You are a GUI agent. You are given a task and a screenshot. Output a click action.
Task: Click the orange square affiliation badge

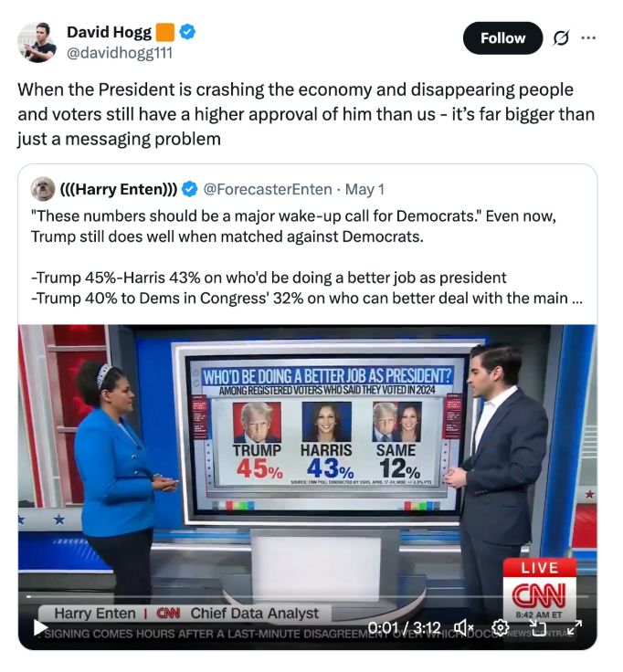tap(165, 32)
